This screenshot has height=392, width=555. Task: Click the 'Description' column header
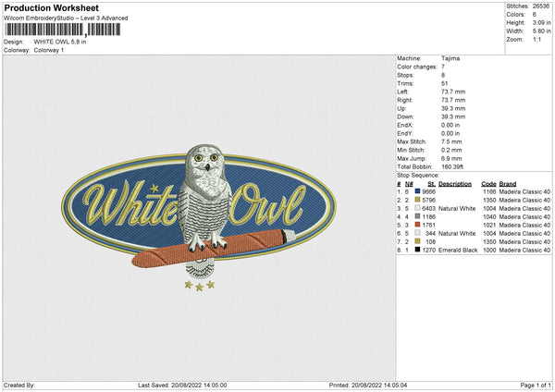[x=455, y=184]
